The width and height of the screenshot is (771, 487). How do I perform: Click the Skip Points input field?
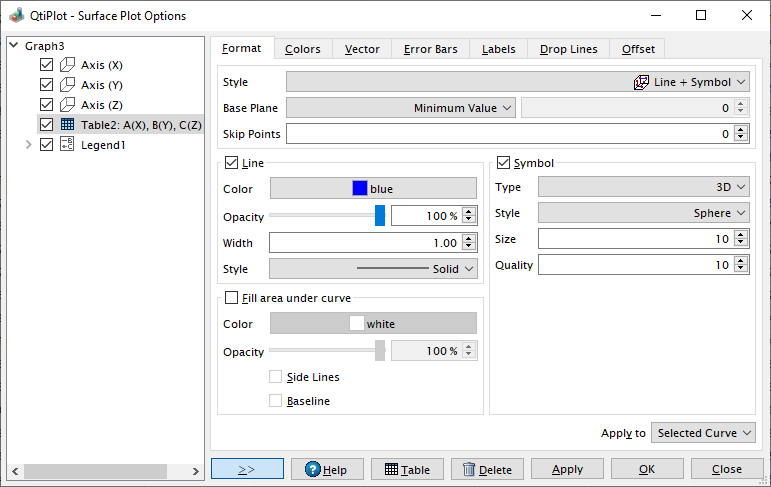[509, 134]
